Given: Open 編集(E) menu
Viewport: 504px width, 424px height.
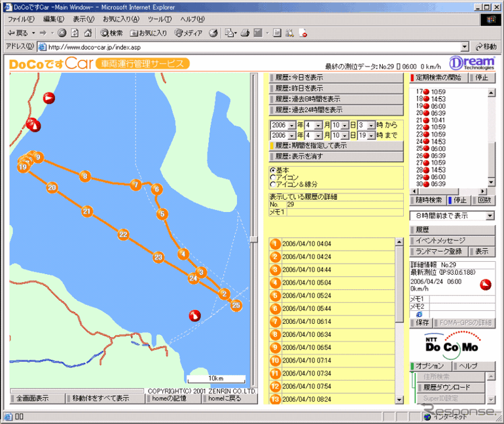Looking at the screenshot, I should point(54,19).
